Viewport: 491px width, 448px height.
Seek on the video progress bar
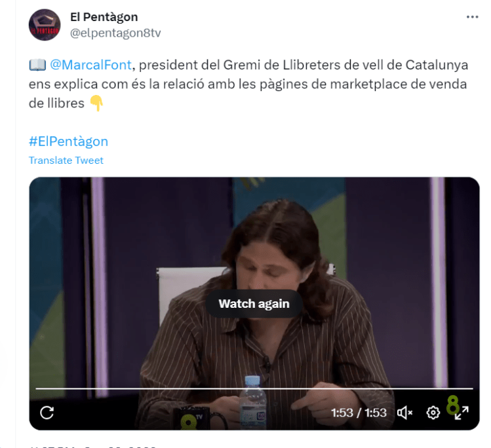point(254,388)
